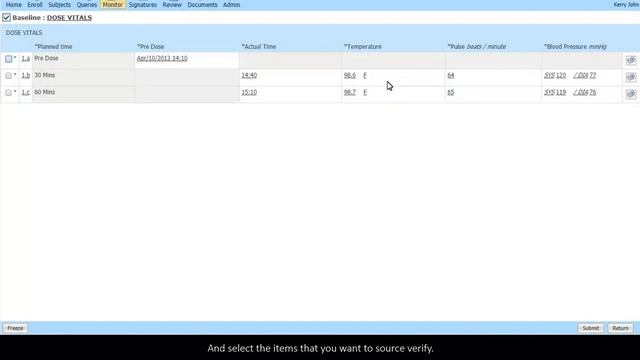Select temperature unit F in 60 Mins row
This screenshot has height=360, width=640.
365,93
